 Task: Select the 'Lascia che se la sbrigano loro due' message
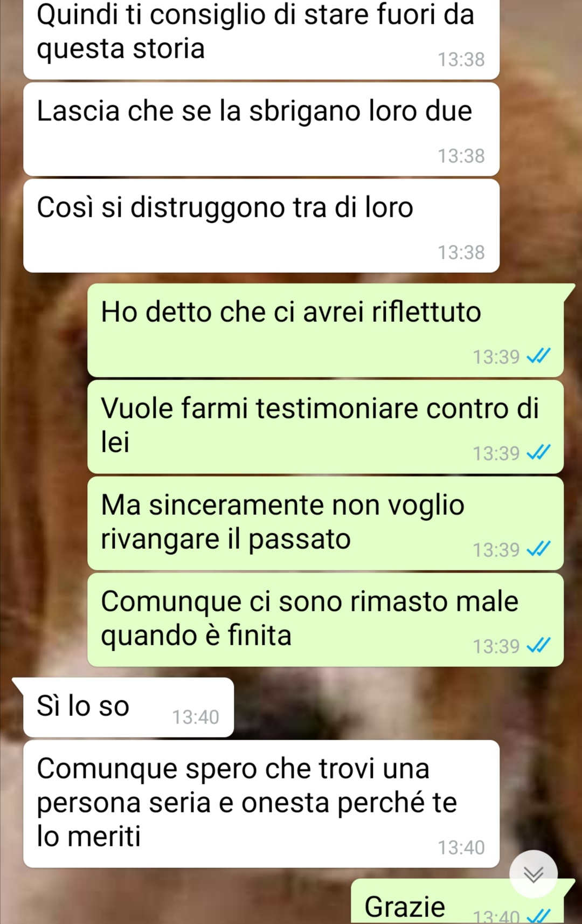(x=261, y=129)
